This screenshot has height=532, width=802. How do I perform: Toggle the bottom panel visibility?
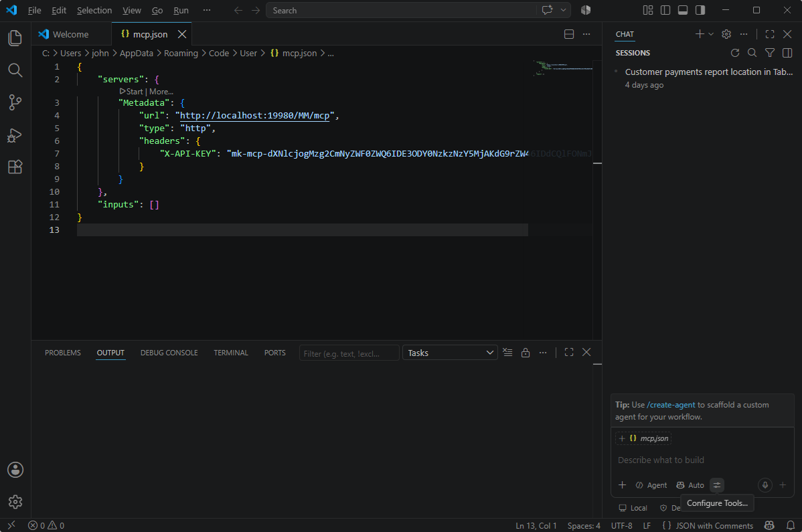(683, 10)
